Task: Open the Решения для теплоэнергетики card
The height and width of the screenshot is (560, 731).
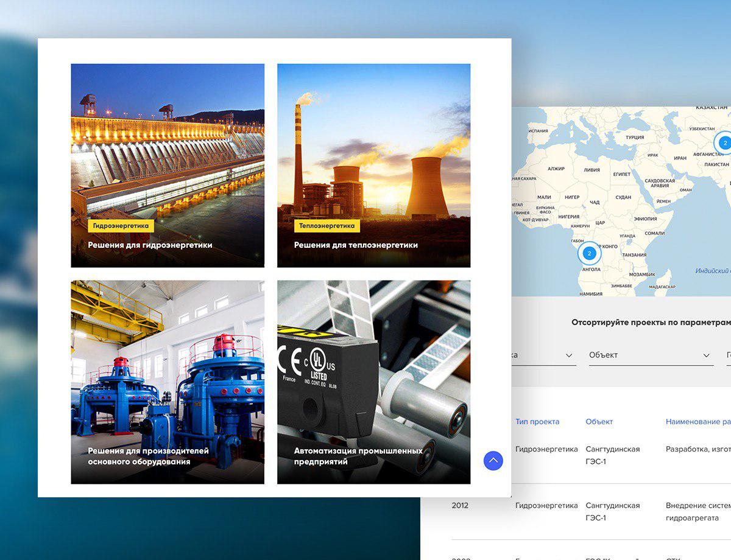Action: point(373,166)
